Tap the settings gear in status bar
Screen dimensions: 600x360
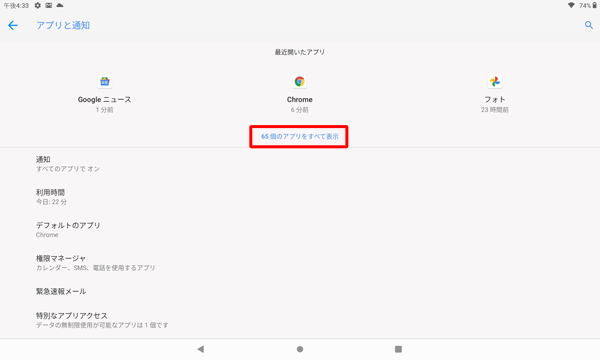[x=38, y=5]
